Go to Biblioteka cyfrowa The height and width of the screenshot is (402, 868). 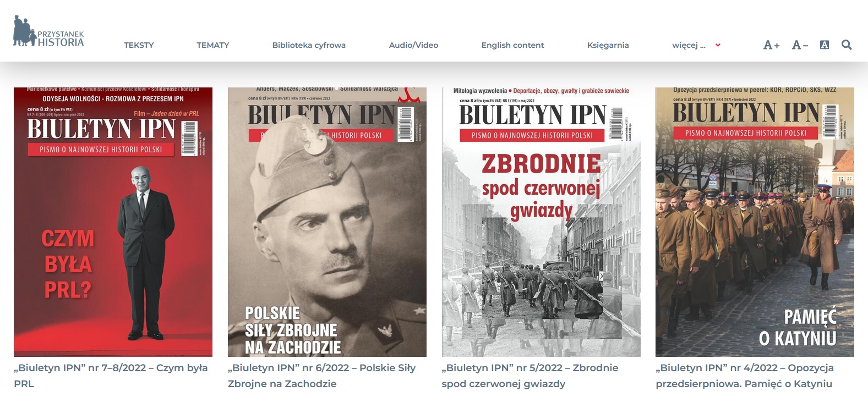[309, 45]
